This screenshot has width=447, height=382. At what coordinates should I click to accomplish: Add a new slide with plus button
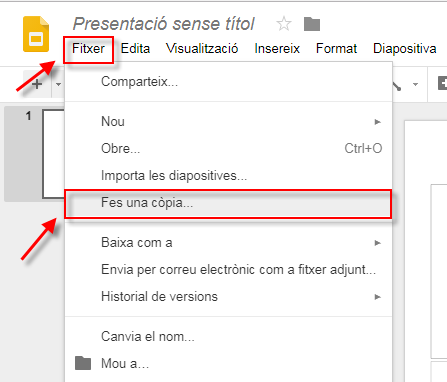(x=37, y=84)
